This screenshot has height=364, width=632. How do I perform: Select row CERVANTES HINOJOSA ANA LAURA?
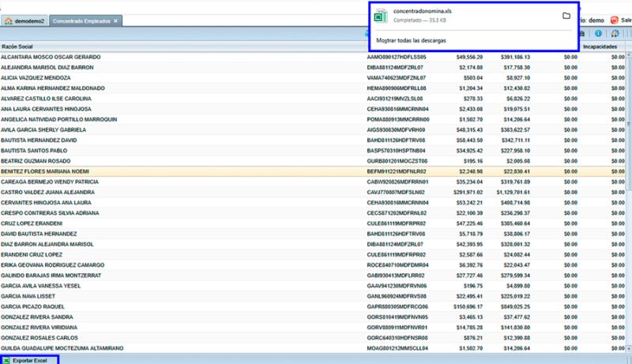click(x=313, y=203)
